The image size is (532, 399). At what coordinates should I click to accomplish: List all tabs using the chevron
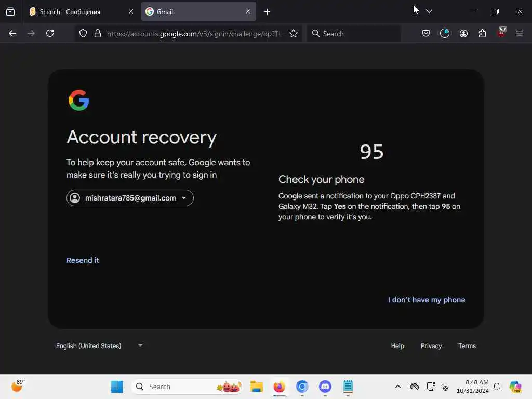pyautogui.click(x=429, y=11)
